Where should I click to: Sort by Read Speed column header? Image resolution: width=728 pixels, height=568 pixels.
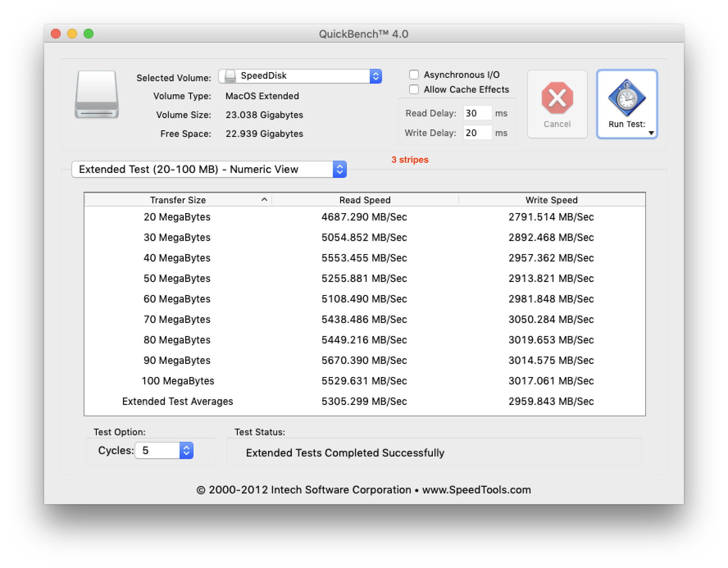click(365, 200)
